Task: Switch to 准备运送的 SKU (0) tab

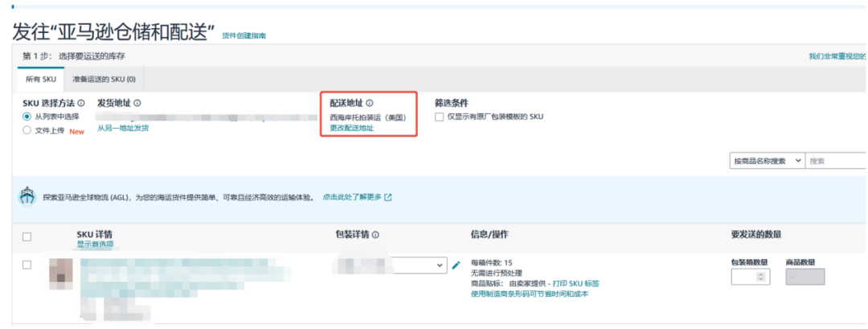Action: pyautogui.click(x=104, y=79)
